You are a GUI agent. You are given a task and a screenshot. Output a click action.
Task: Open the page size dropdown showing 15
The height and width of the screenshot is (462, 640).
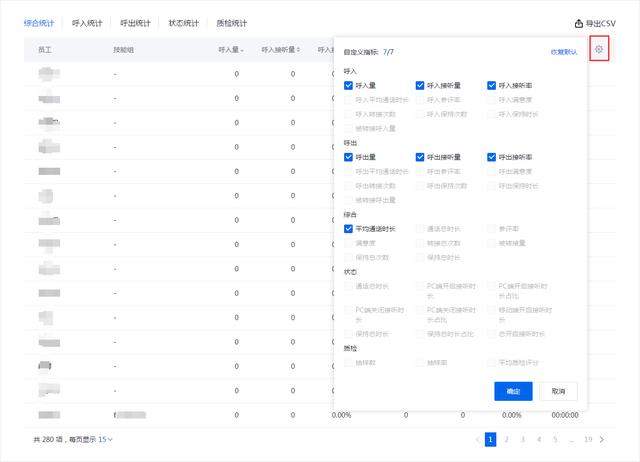(105, 440)
